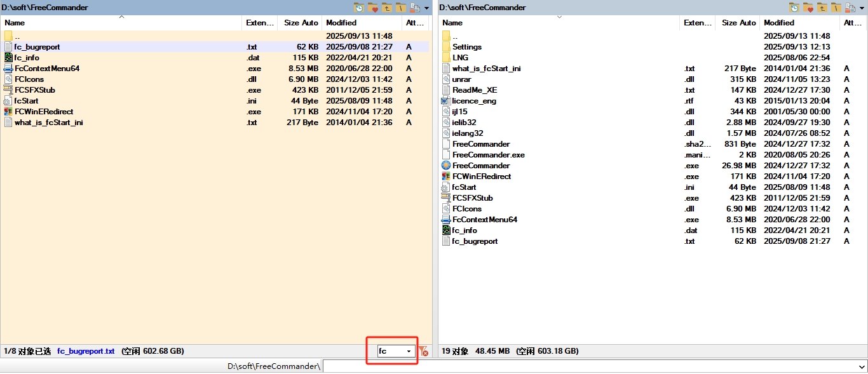Click right pane path D:\soft\FreeCommander

482,8
